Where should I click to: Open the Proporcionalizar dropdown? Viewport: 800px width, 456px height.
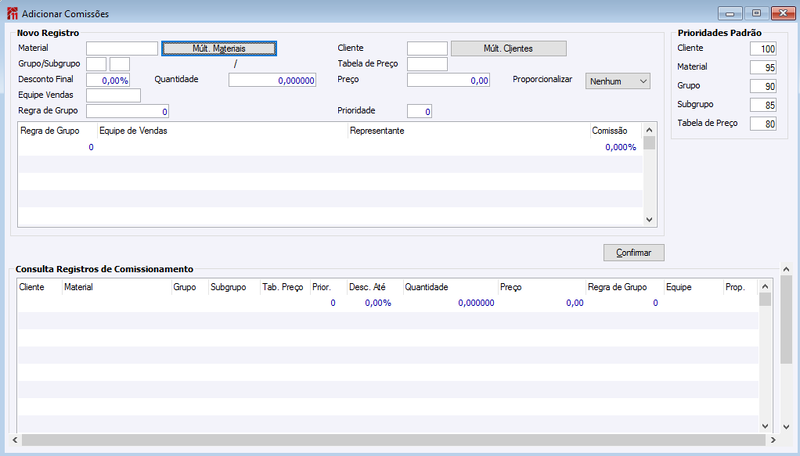(617, 81)
